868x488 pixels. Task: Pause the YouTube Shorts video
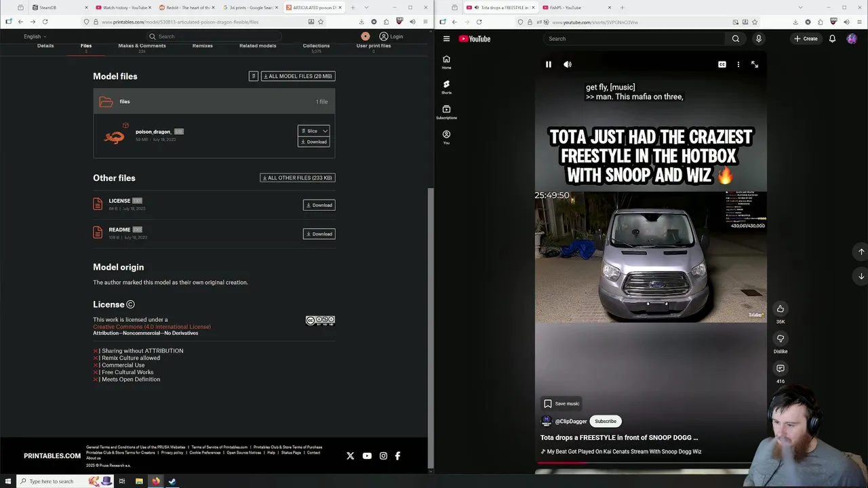[x=549, y=64]
